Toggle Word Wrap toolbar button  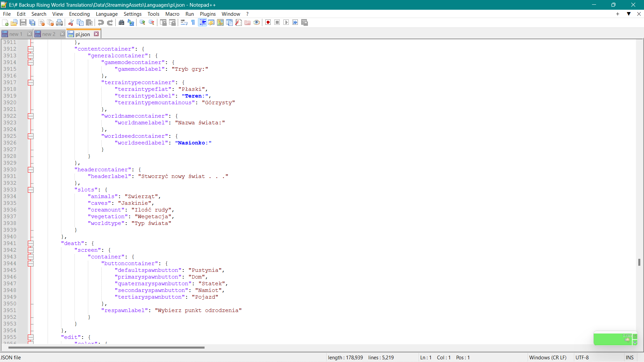pyautogui.click(x=184, y=22)
